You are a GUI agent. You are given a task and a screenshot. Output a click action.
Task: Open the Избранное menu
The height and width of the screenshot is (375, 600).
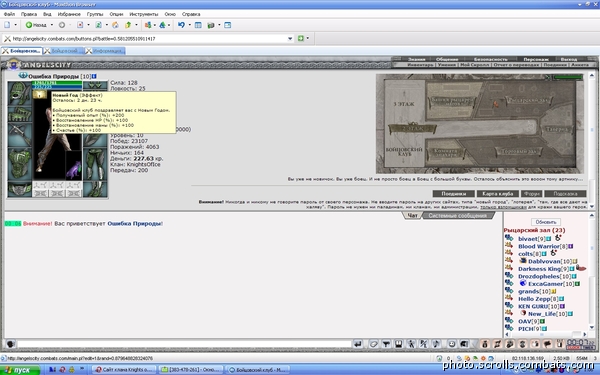[69, 14]
